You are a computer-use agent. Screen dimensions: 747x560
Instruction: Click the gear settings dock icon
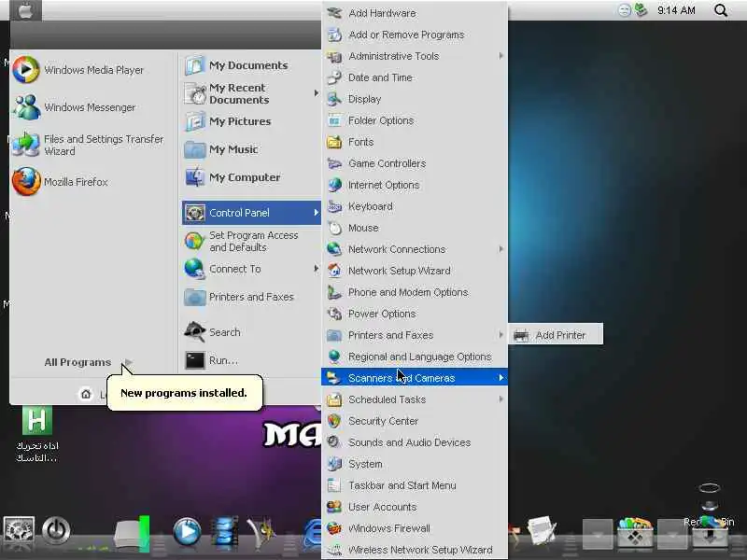pyautogui.click(x=19, y=530)
